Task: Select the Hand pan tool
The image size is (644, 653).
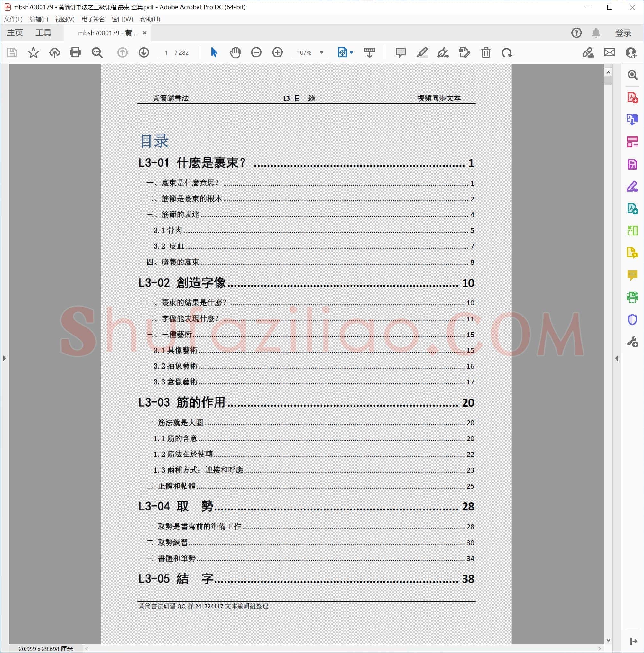Action: point(235,53)
